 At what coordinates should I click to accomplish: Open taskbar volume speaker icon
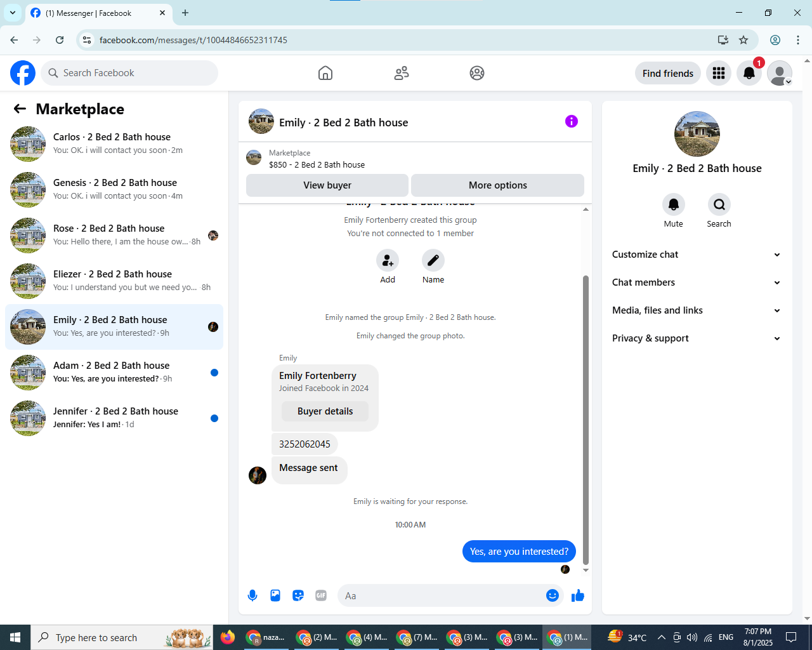point(692,637)
